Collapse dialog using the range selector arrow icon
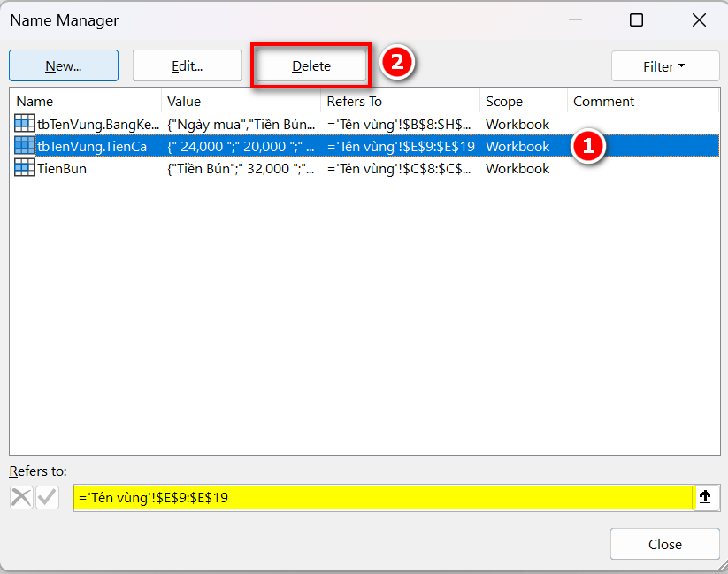 coord(705,497)
